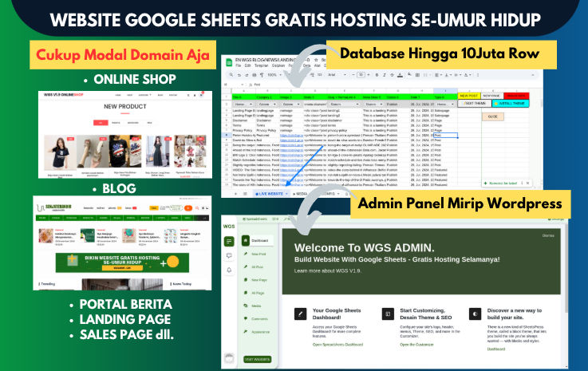The image size is (588, 371).
Task: Click the half-circle icon beside Discover a new way
Action: (476, 314)
